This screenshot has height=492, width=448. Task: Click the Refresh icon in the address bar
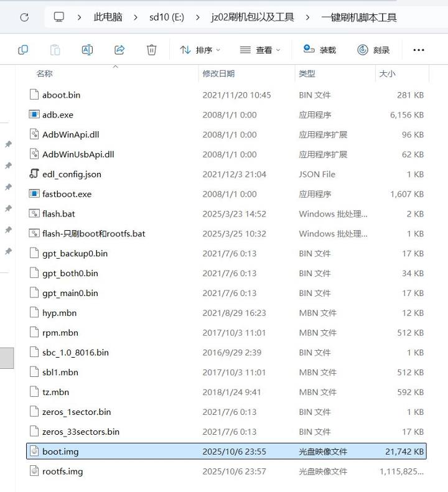pos(24,17)
